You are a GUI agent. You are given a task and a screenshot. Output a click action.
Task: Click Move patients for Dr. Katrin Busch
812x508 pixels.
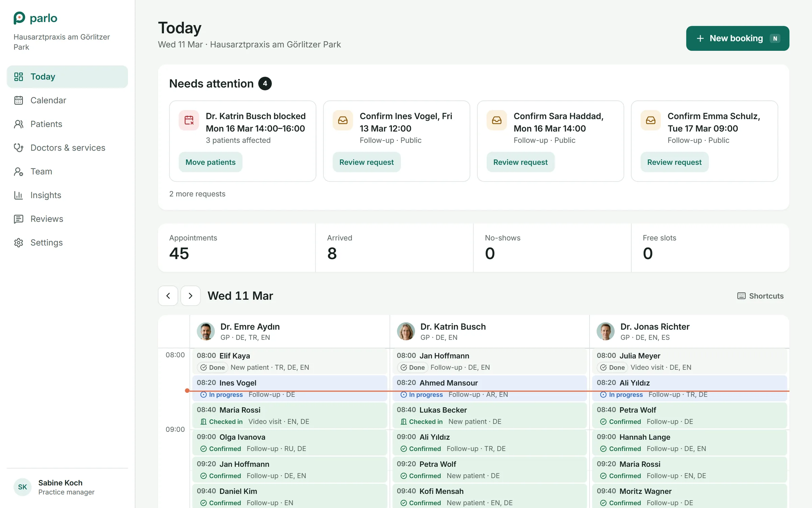tap(210, 162)
